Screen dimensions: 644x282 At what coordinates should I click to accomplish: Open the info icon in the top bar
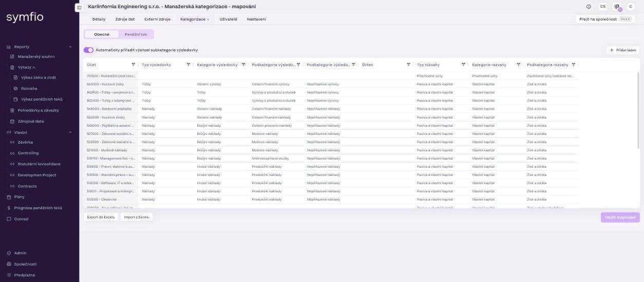589,6
